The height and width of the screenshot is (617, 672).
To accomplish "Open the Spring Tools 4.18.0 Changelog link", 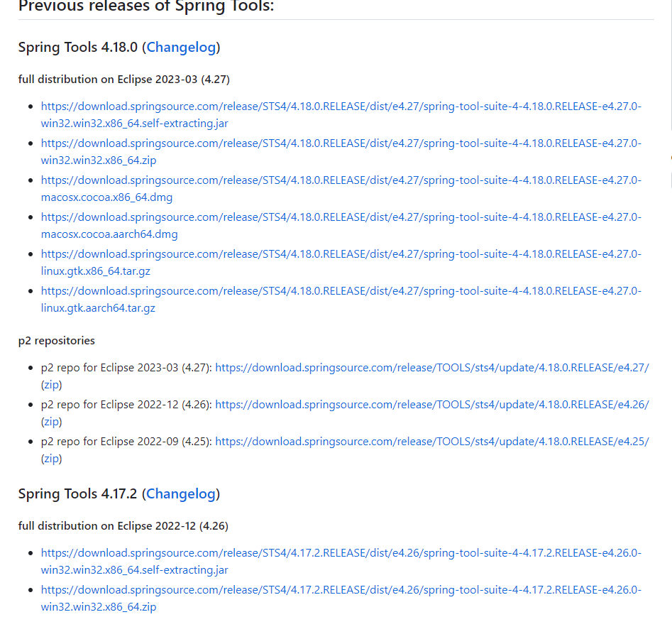I will [x=181, y=47].
